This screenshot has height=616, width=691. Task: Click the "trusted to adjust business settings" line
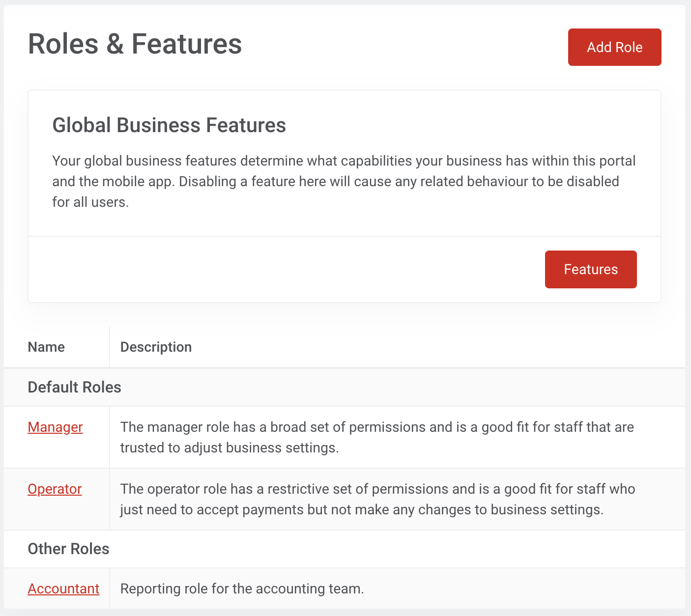pyautogui.click(x=229, y=448)
